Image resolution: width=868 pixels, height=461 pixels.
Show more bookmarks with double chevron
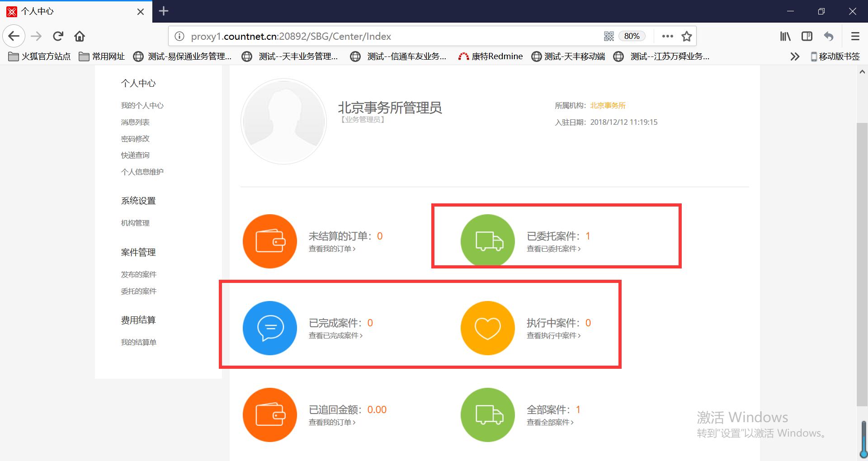795,56
